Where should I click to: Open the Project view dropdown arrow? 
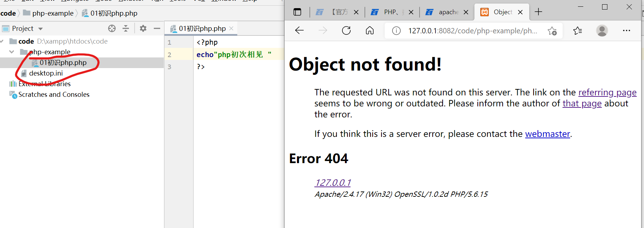40,29
